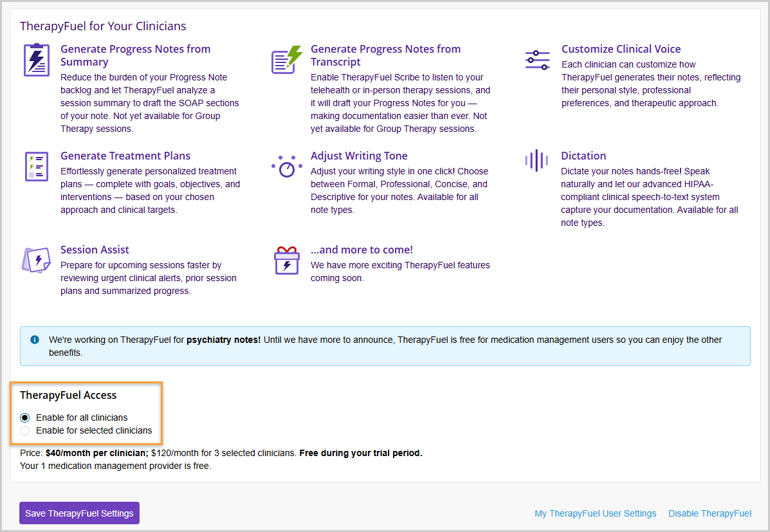Click the Adjust Writing Tone dial icon
Screen dimensions: 770x532
point(287,167)
